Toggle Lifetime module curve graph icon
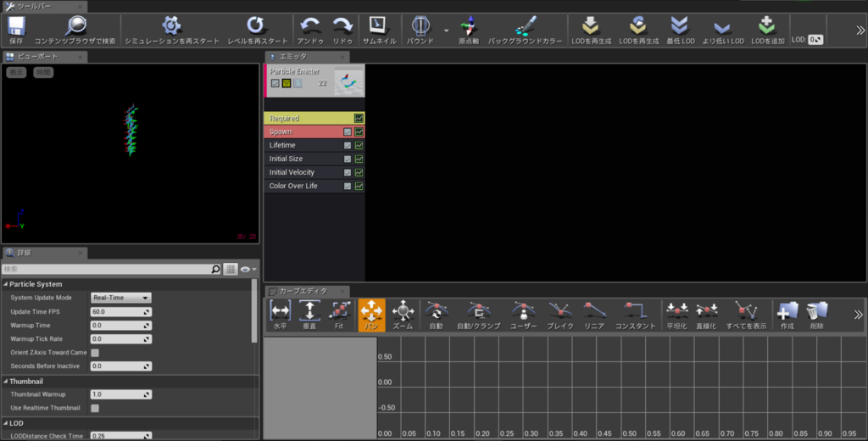The image size is (868, 441). pyautogui.click(x=359, y=146)
